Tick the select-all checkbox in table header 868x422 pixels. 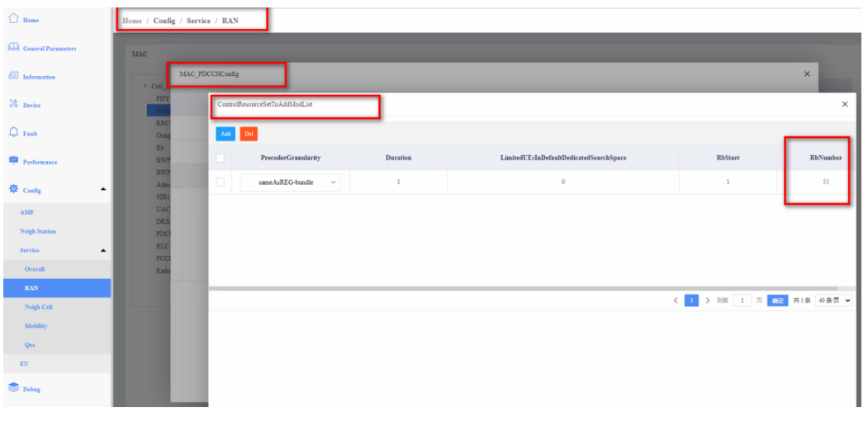click(x=221, y=158)
